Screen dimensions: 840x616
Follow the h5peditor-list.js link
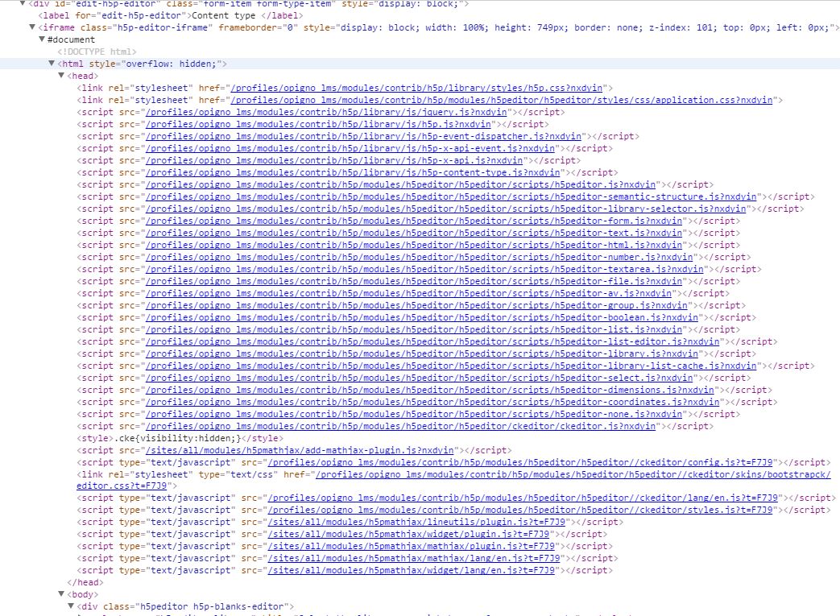pos(414,329)
